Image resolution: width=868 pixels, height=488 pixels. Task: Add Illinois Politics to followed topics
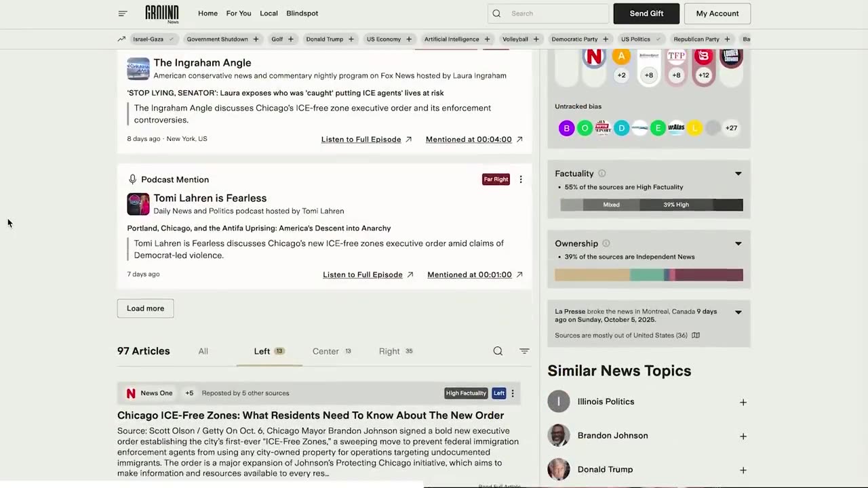coord(743,402)
